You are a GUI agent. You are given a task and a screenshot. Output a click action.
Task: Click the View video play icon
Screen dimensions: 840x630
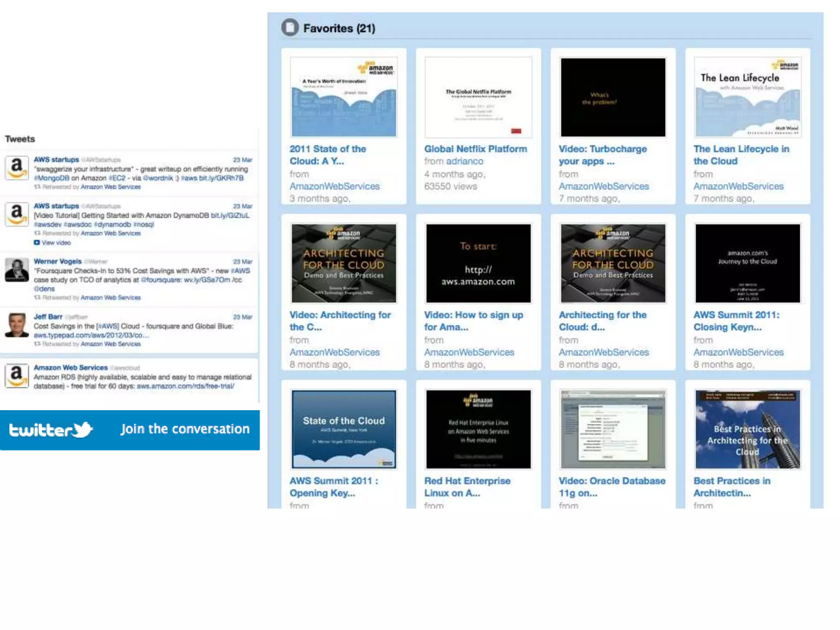[x=37, y=242]
